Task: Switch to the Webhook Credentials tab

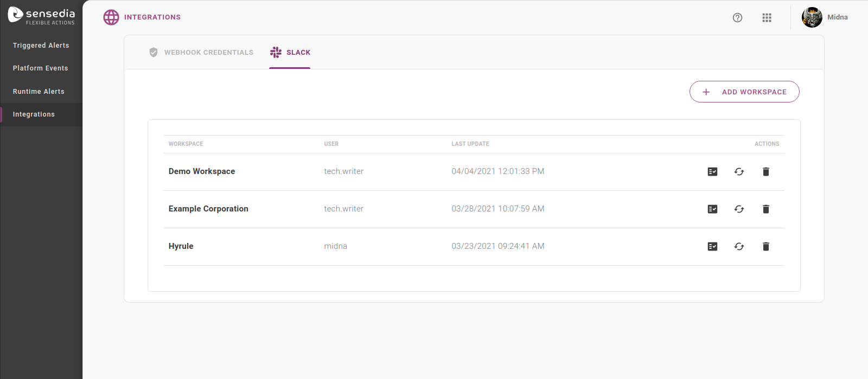Action: tap(201, 53)
